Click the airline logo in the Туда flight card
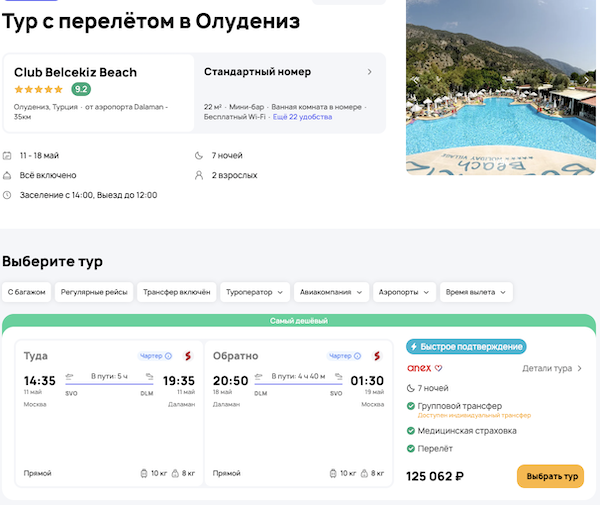This screenshot has height=505, width=600. pos(186,356)
